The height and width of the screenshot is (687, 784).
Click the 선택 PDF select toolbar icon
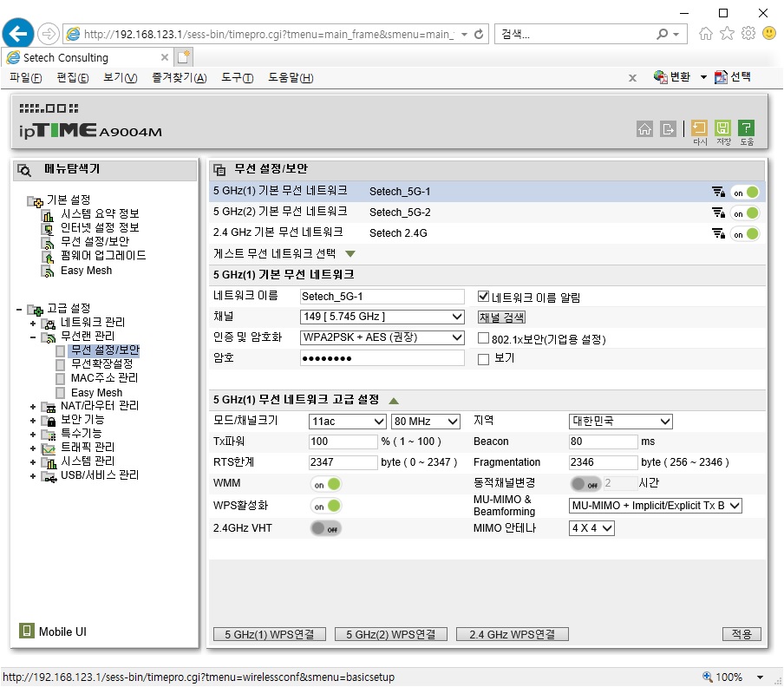pos(721,77)
